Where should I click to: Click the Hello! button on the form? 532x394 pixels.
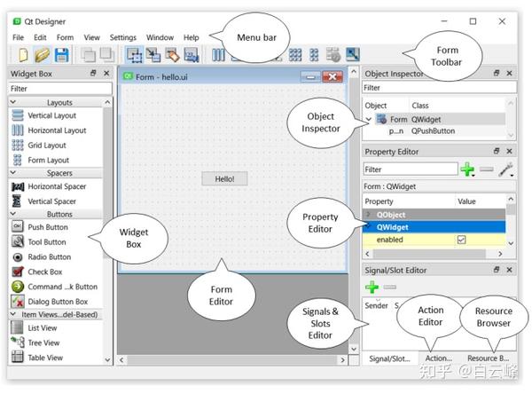coord(224,179)
